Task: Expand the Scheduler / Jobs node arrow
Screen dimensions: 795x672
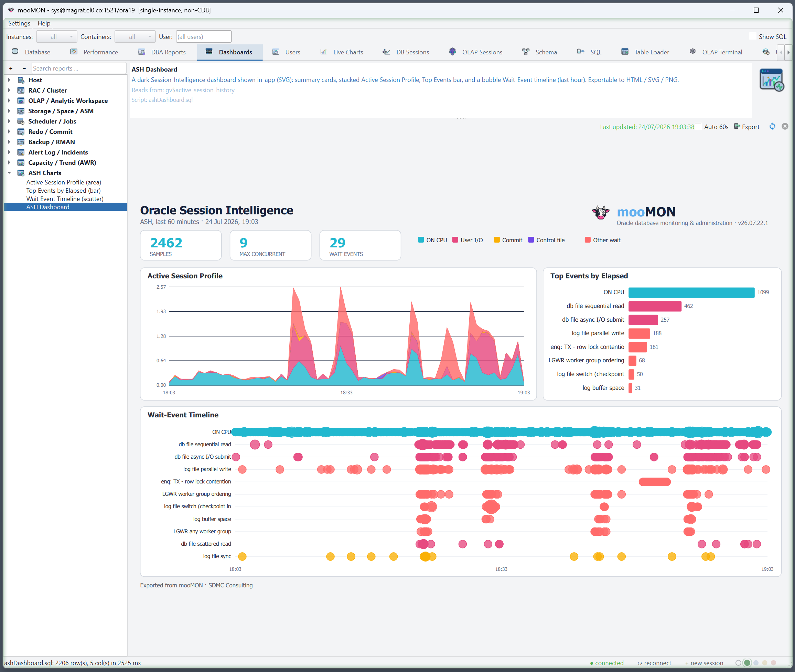Action: [9, 121]
